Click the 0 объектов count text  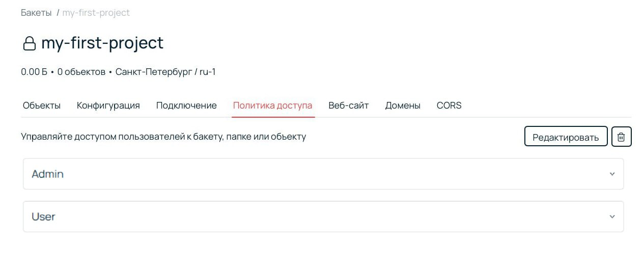(x=81, y=72)
